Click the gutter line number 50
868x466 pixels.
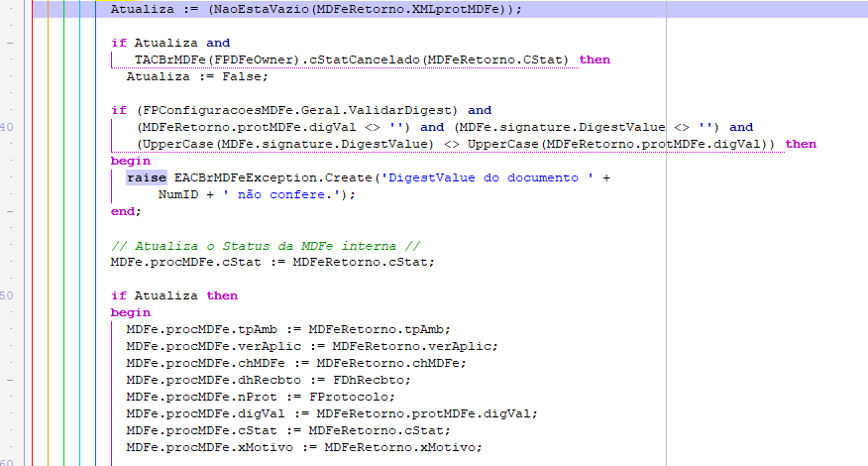7,295
